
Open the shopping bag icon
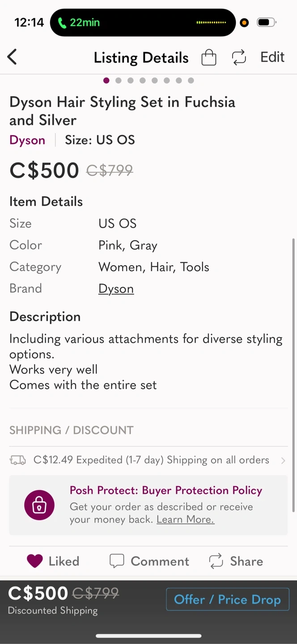[209, 57]
